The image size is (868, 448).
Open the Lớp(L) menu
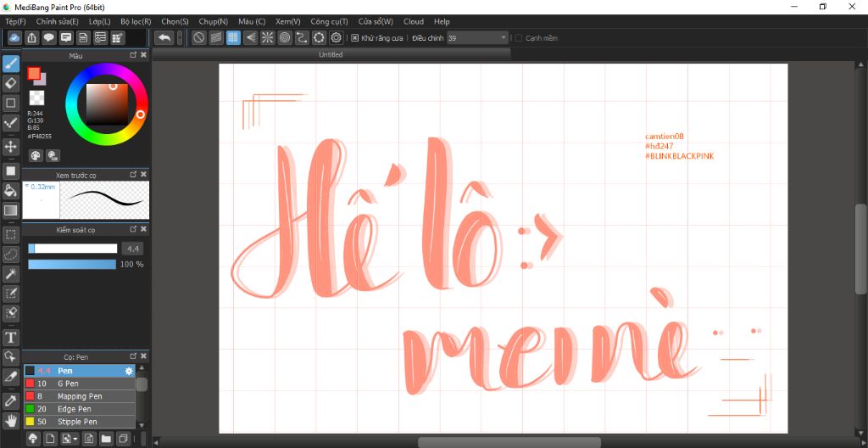click(x=100, y=21)
